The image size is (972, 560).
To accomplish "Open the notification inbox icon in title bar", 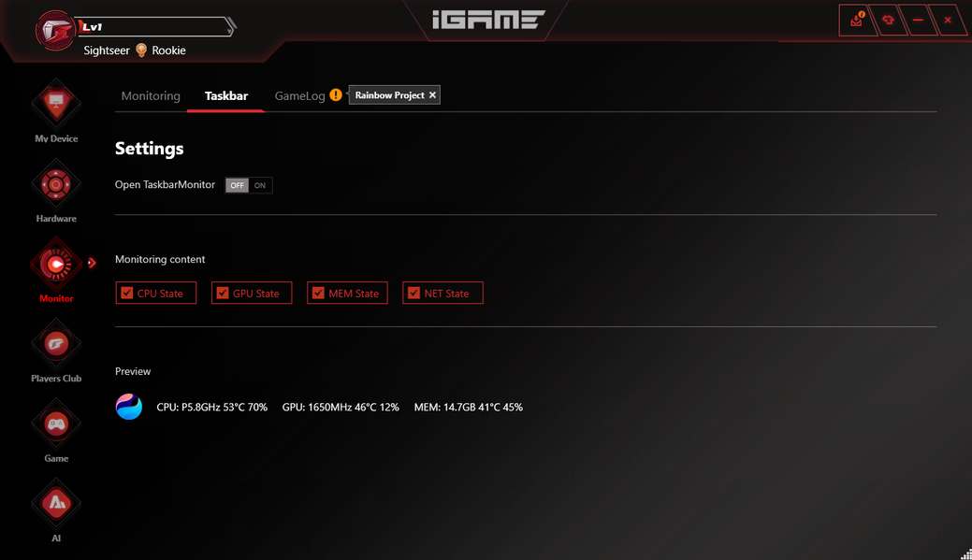I will point(857,21).
